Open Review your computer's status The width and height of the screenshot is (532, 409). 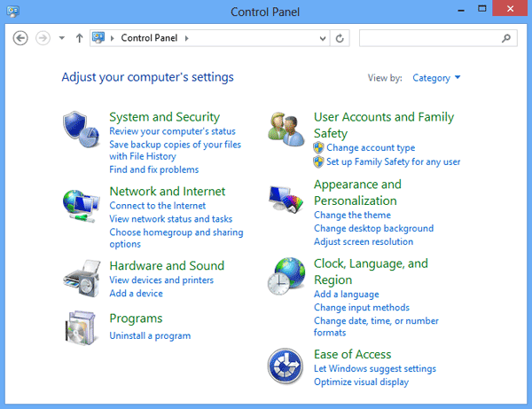tap(172, 131)
